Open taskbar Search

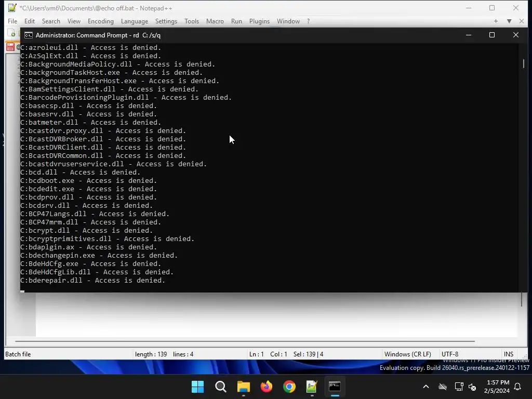tap(220, 387)
